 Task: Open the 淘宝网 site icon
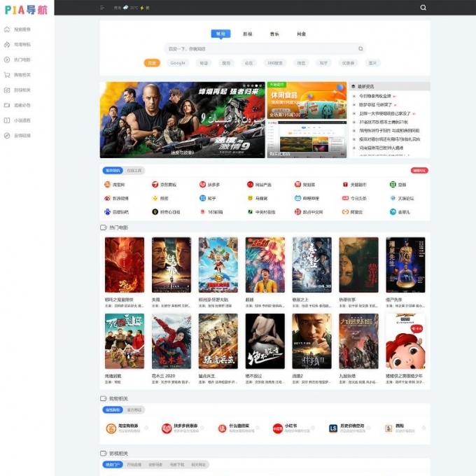click(x=107, y=185)
